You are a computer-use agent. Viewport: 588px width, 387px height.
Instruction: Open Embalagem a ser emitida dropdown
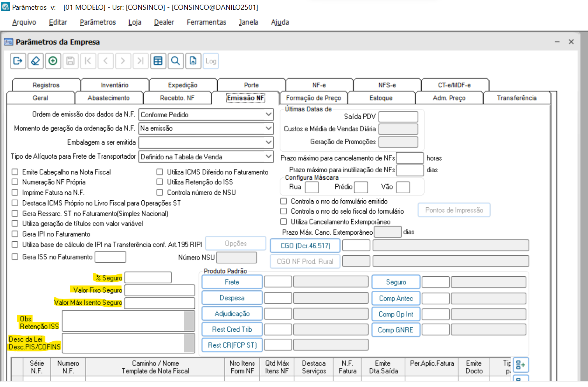(268, 142)
